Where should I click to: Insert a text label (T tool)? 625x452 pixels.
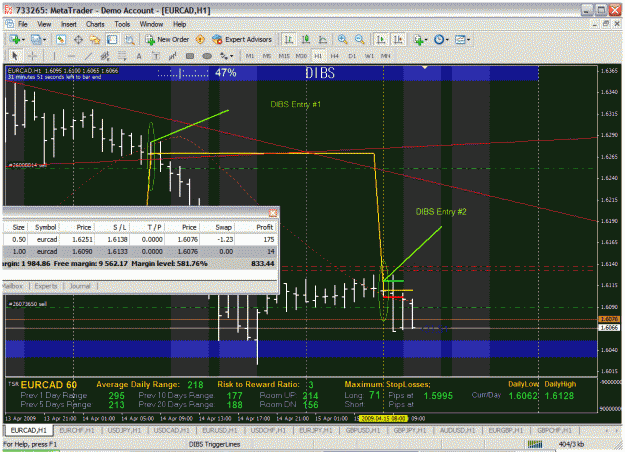coord(156,56)
